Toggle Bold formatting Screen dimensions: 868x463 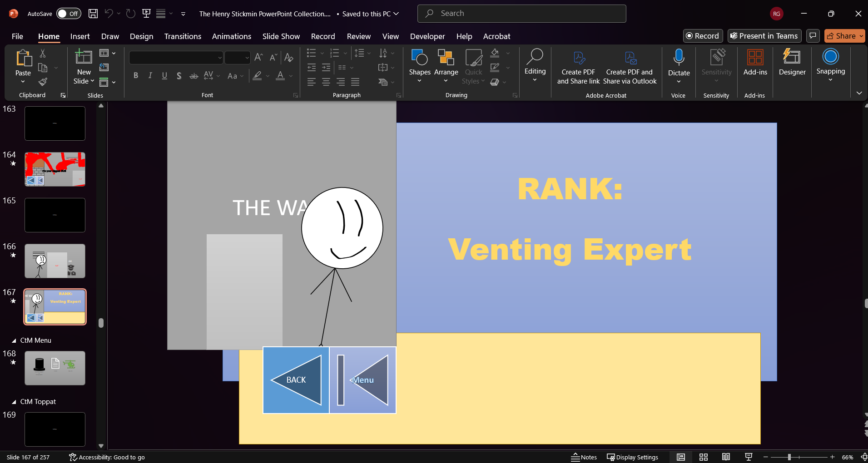pyautogui.click(x=135, y=76)
